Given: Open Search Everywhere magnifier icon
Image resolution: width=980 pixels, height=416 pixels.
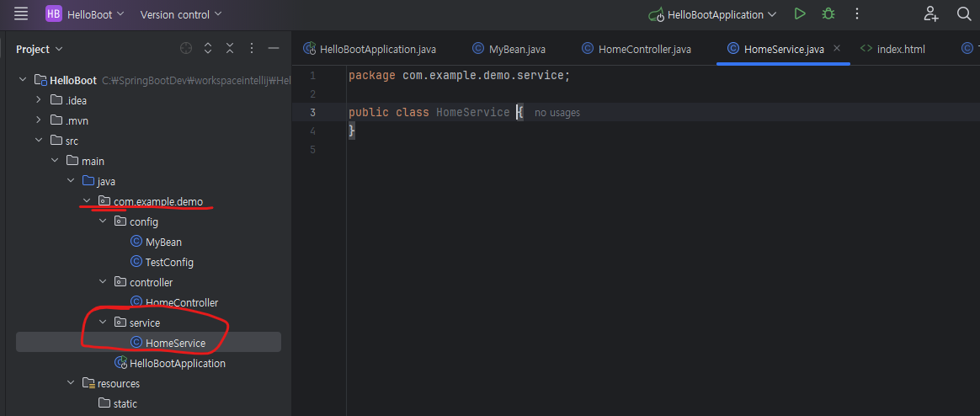Looking at the screenshot, I should (x=964, y=13).
